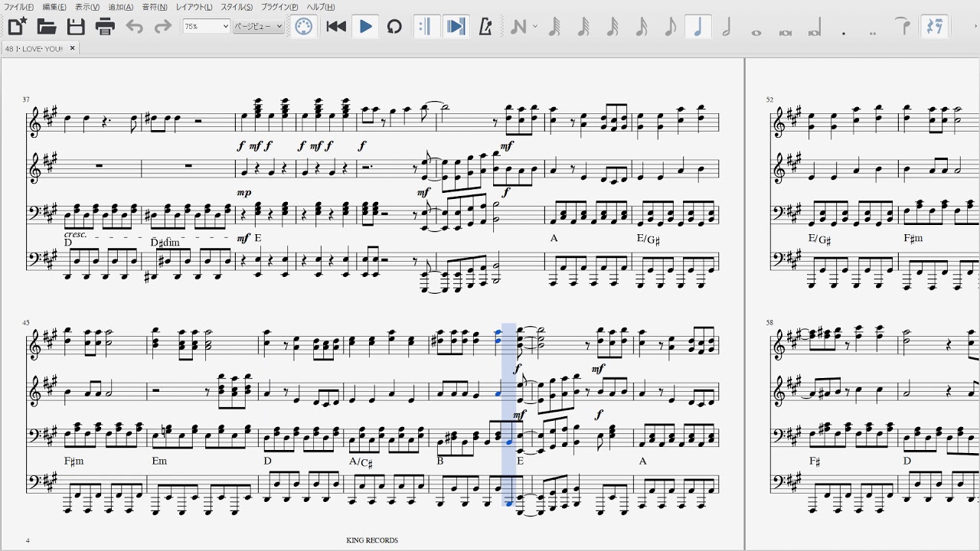Print the score using the printer icon
The width and height of the screenshot is (980, 551).
pos(105,27)
